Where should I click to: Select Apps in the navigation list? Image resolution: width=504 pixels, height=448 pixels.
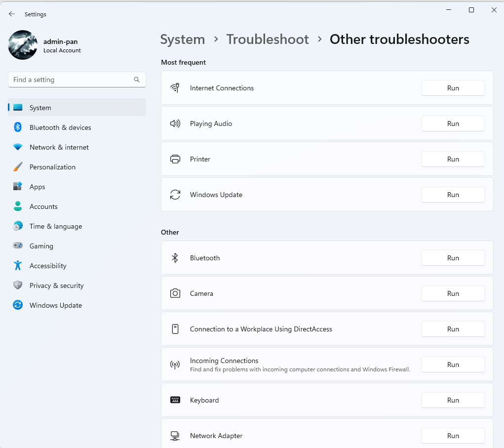click(x=77, y=187)
